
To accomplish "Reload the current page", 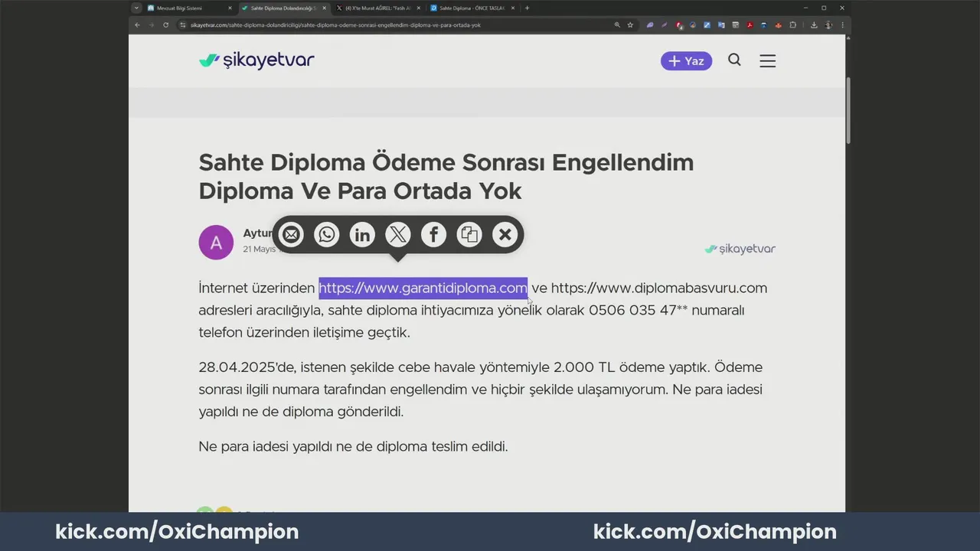I will [x=165, y=24].
